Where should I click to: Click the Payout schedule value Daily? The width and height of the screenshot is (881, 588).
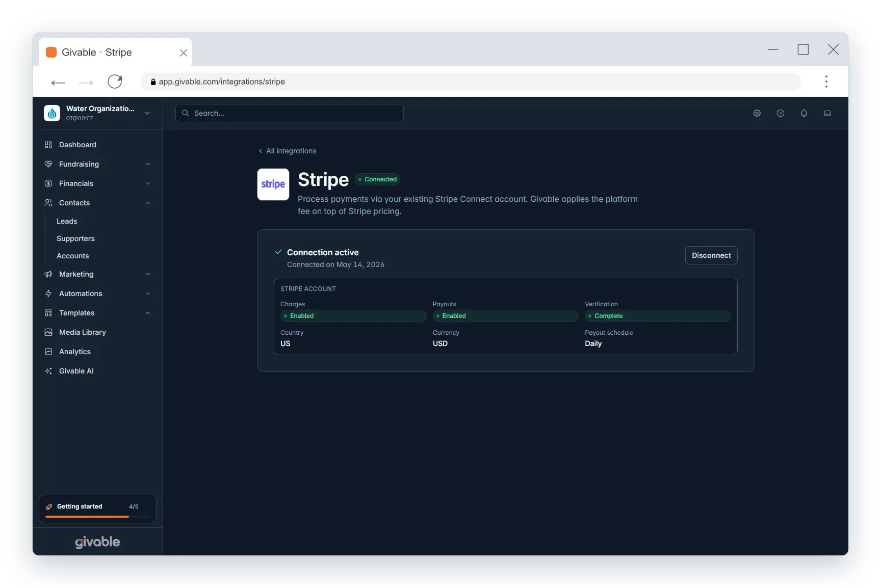click(x=593, y=343)
